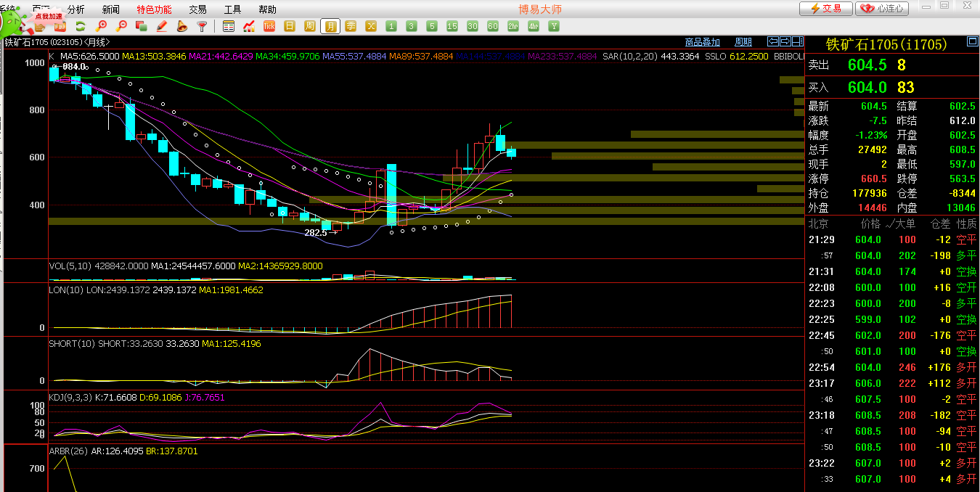This screenshot has width=980, height=492.
Task: Select the monthly 月 chart period
Action: pos(330,26)
